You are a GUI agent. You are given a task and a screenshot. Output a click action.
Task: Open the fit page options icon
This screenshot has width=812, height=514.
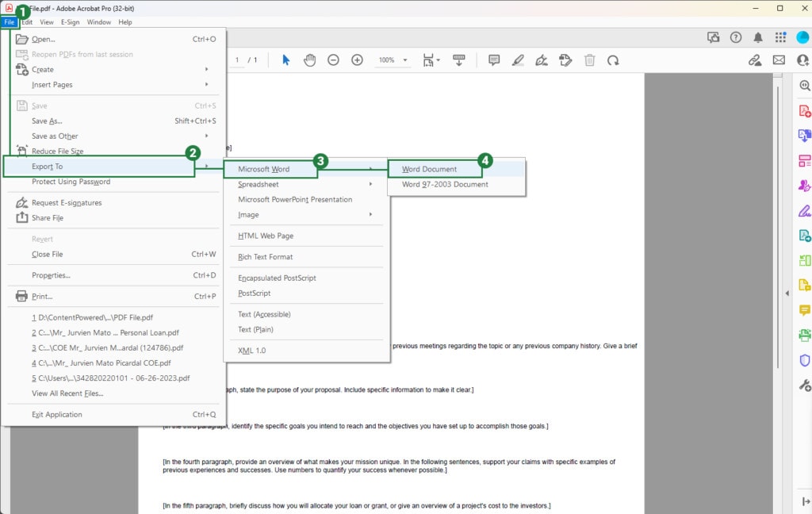[431, 60]
